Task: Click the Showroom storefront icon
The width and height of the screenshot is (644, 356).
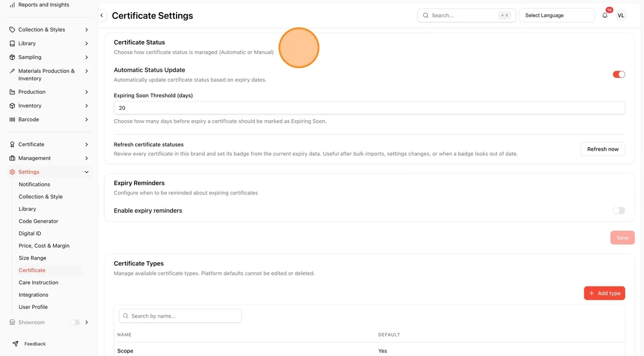Action: tap(12, 322)
